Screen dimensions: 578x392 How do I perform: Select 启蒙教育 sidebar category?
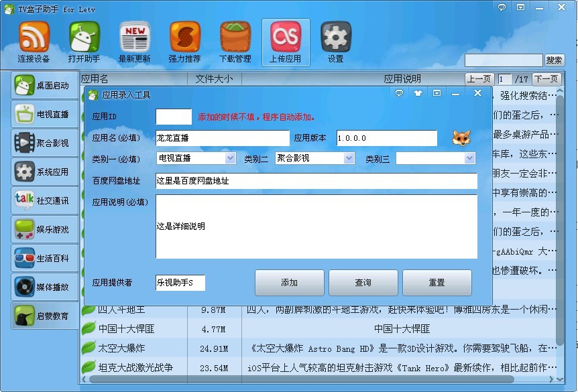pos(45,316)
